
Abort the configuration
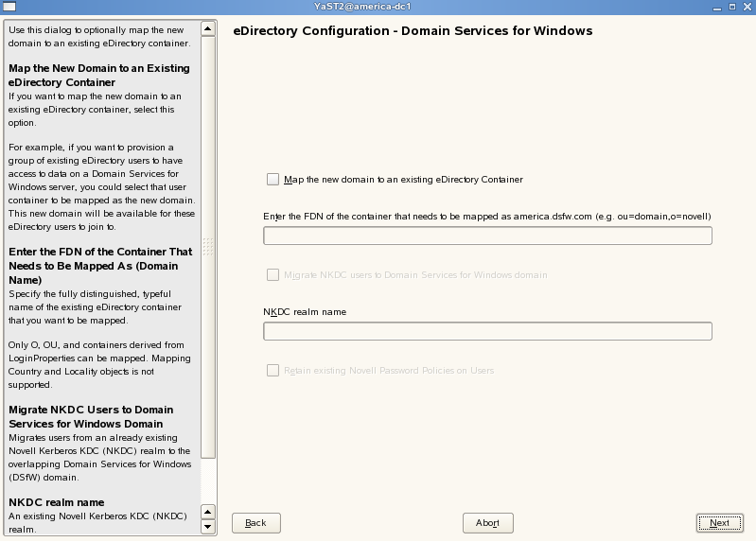click(x=488, y=523)
